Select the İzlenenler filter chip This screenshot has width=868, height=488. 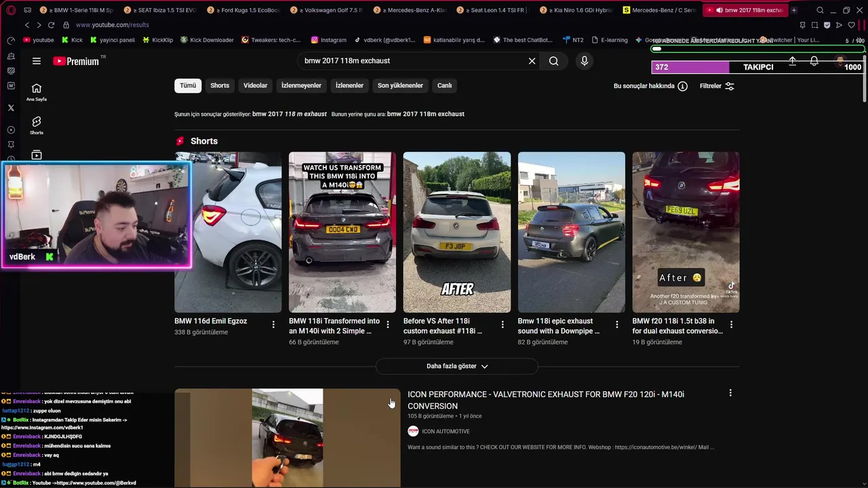pos(349,85)
